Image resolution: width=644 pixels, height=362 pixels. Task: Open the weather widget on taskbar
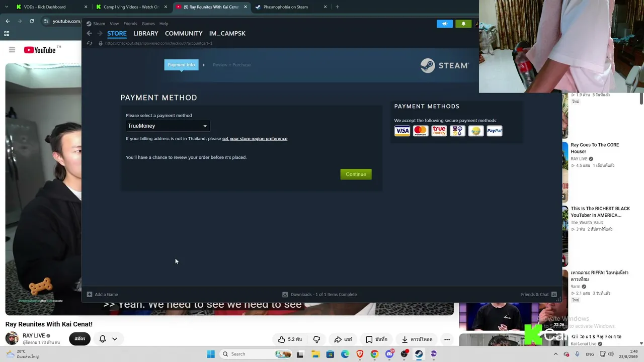pyautogui.click(x=24, y=354)
